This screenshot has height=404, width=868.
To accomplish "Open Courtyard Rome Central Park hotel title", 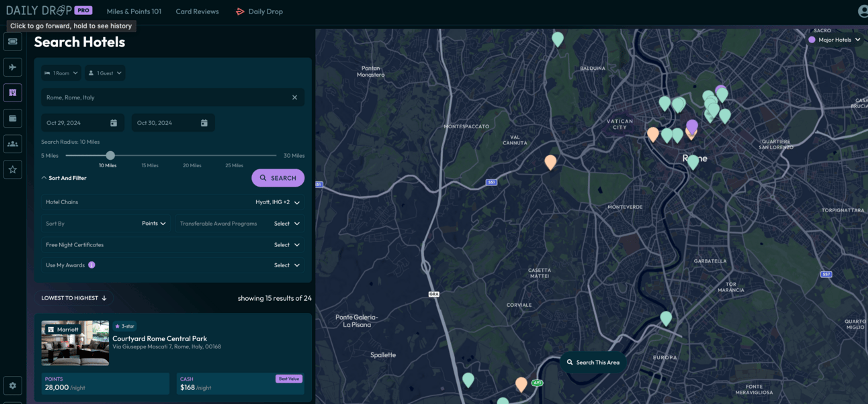I will point(160,339).
